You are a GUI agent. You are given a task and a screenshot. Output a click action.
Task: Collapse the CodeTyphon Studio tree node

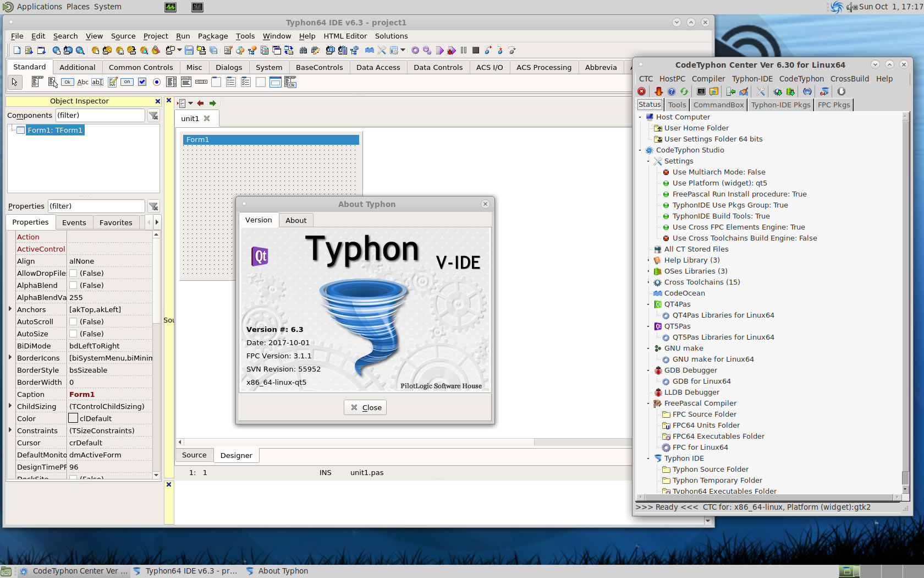(x=640, y=150)
